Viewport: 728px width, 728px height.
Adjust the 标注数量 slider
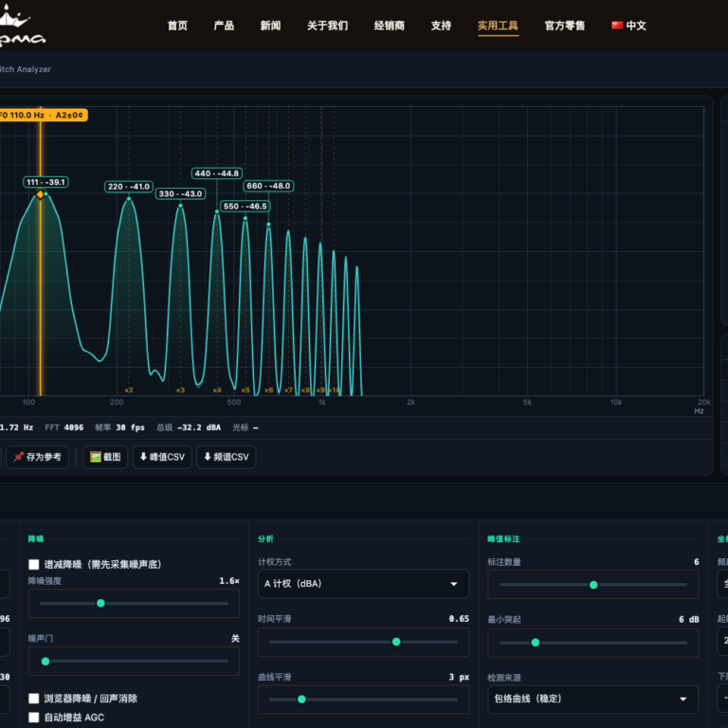tap(592, 585)
